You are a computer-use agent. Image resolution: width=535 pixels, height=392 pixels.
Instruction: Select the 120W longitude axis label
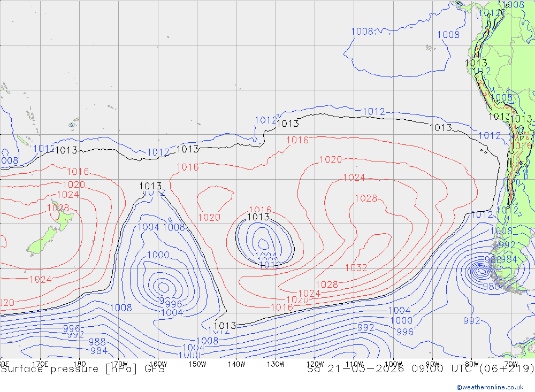tap(315, 364)
